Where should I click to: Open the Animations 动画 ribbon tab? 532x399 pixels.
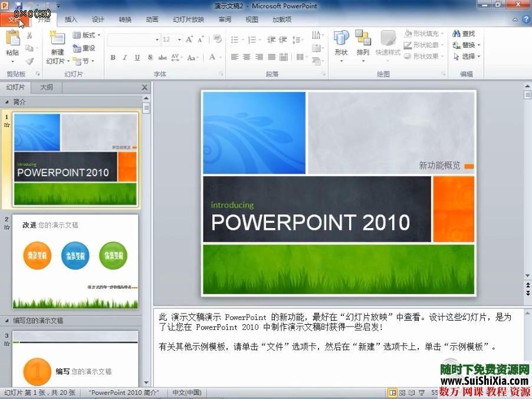click(x=152, y=19)
